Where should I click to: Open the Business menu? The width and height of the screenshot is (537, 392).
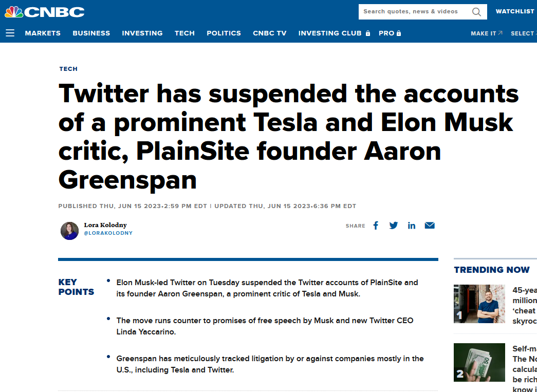pyautogui.click(x=91, y=33)
